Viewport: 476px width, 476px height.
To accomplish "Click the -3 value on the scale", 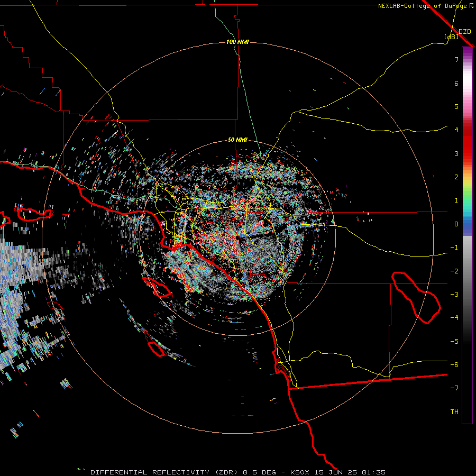I will pyautogui.click(x=454, y=295).
